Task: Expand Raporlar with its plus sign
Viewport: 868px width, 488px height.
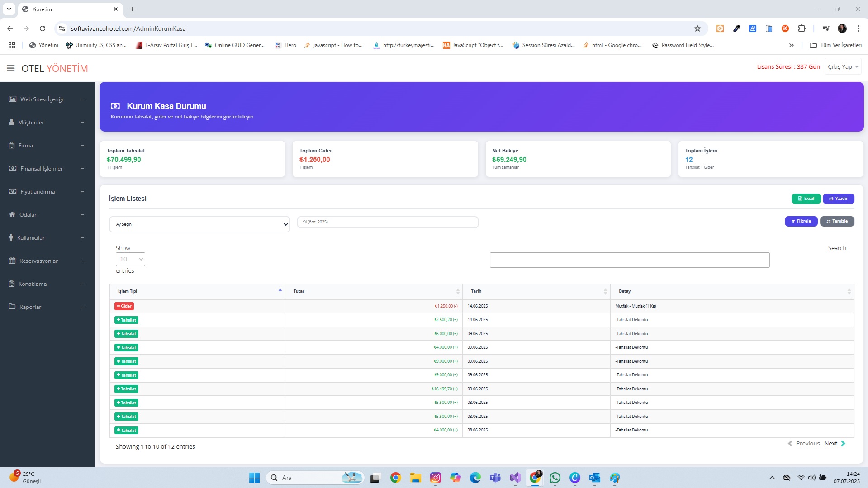Action: click(82, 307)
